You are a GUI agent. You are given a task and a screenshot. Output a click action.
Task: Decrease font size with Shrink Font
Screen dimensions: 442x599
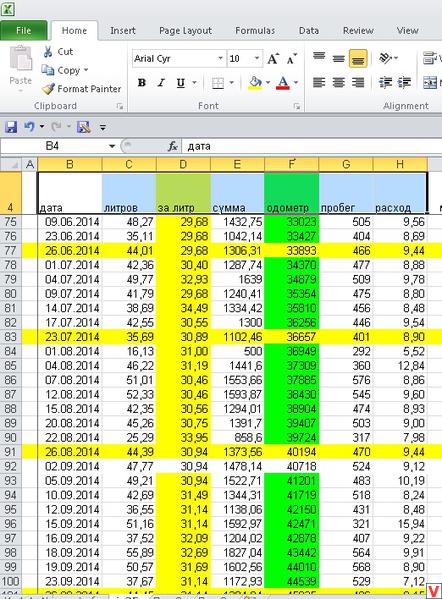pyautogui.click(x=291, y=59)
